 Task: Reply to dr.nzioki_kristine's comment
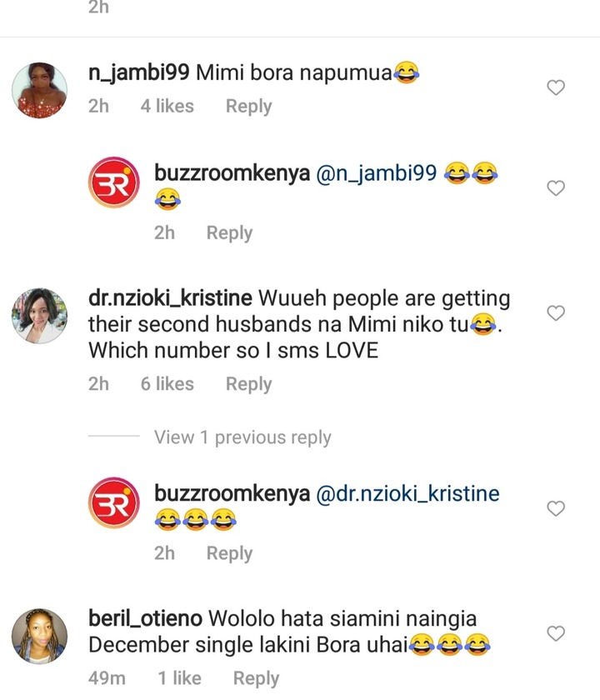[248, 384]
